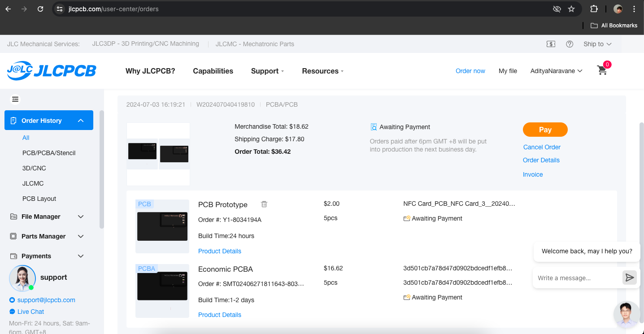Delete the PCB Prototype item via trash icon

click(x=264, y=204)
